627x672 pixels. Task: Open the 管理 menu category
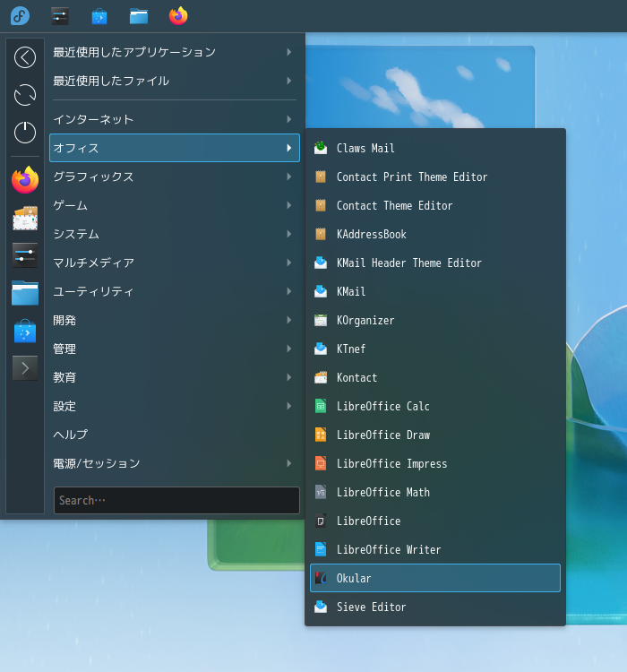pos(175,349)
